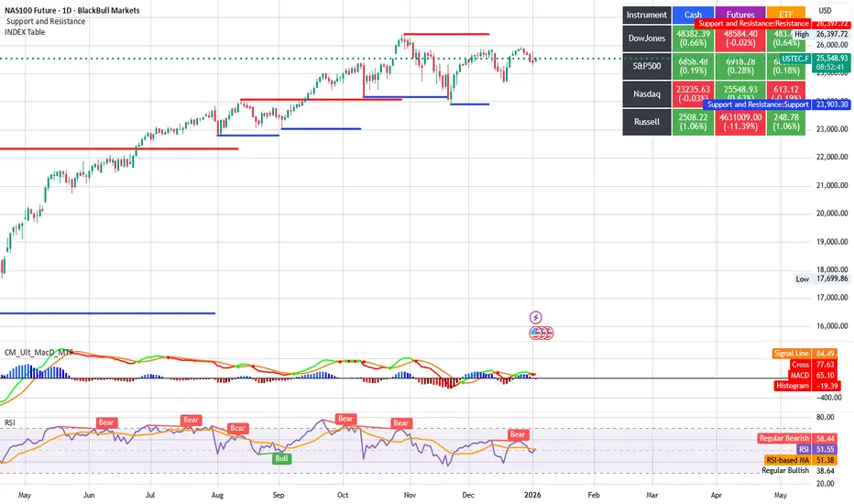Click the Oct label on time axis

[x=343, y=495]
